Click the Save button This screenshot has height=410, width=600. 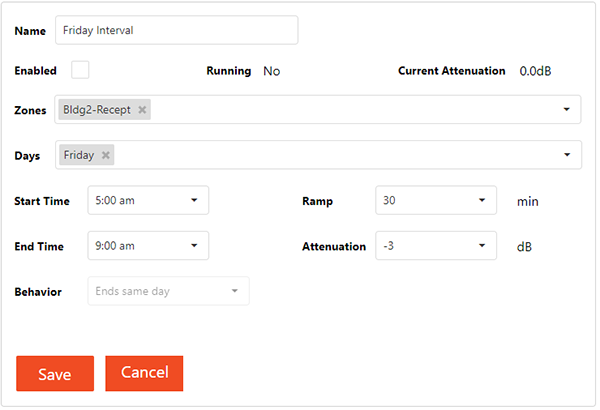[55, 374]
